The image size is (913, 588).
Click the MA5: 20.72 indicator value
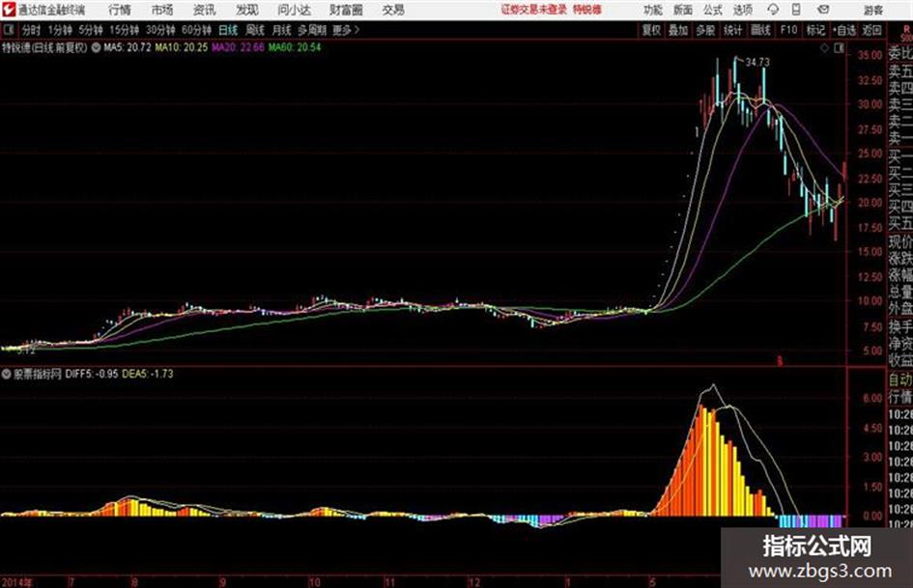(x=128, y=47)
